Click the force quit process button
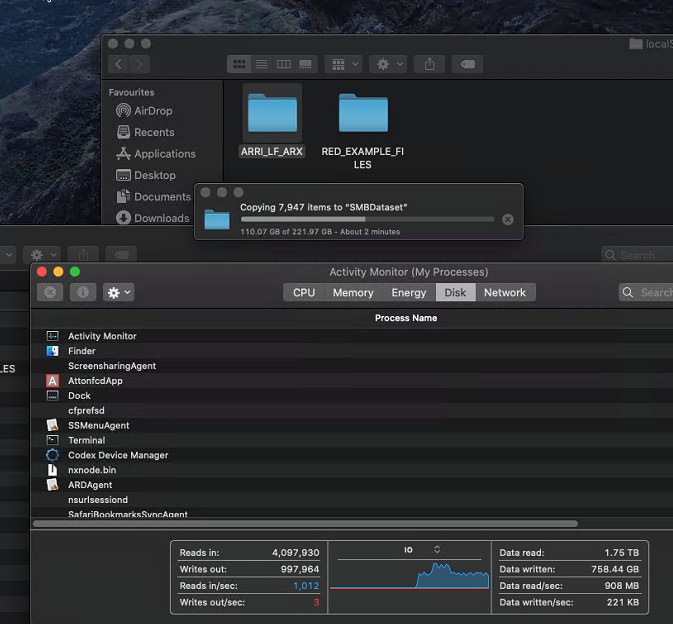Screen dimensions: 673x624 click(x=50, y=292)
